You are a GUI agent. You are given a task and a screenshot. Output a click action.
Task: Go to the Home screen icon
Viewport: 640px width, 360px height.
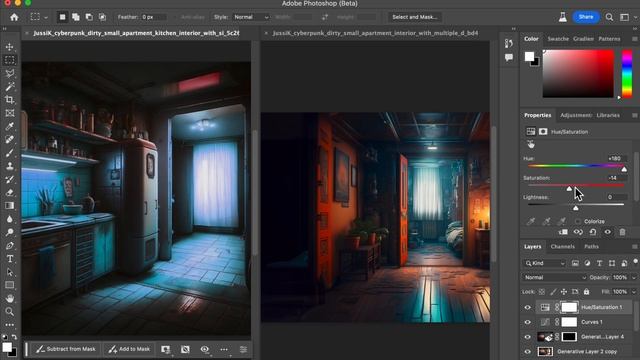14,17
